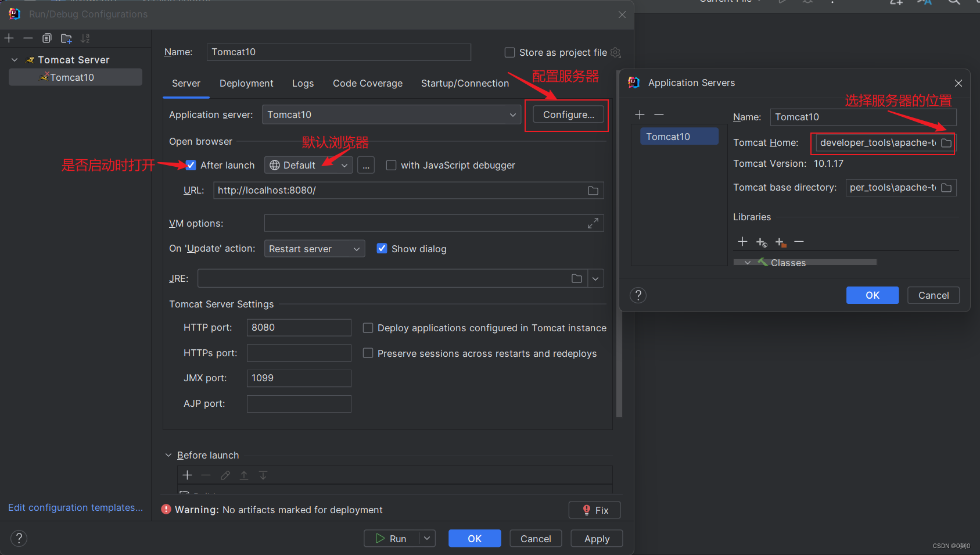Image resolution: width=980 pixels, height=555 pixels.
Task: Switch to Deployment tab
Action: [x=246, y=83]
